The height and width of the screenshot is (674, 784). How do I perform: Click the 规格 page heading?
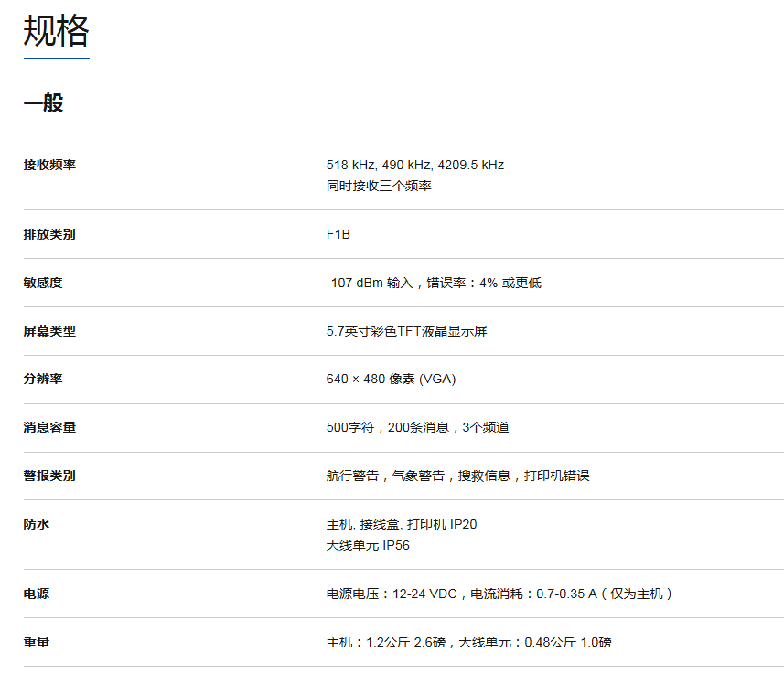(56, 32)
